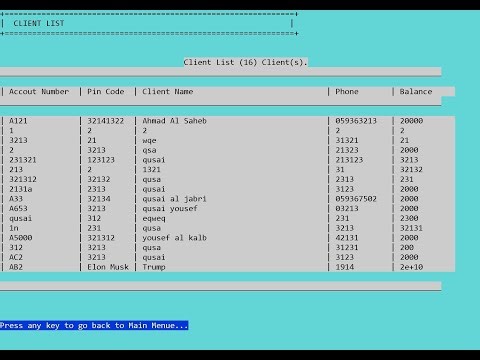Click client name wqe
480x360 pixels.
click(x=149, y=140)
